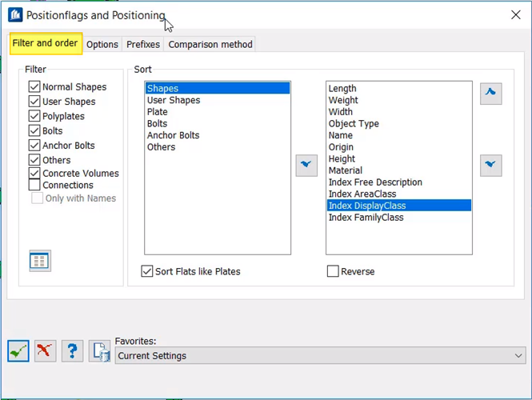Click the green checkmark OK icon

point(19,350)
